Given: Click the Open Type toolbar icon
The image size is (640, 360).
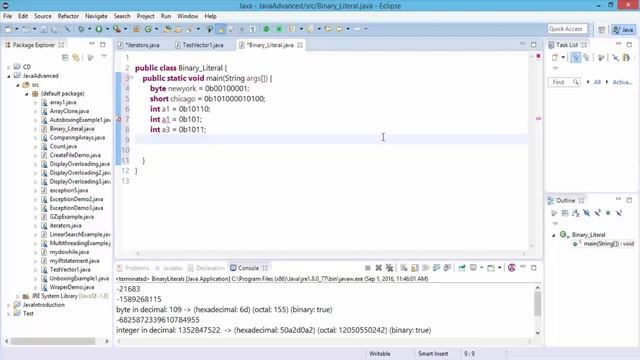Looking at the screenshot, I should [167, 29].
